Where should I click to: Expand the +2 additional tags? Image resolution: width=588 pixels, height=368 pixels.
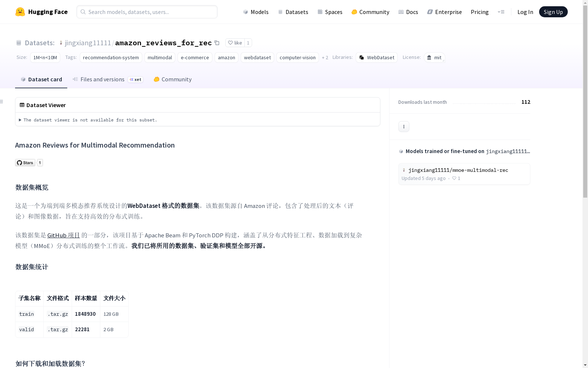tap(325, 57)
